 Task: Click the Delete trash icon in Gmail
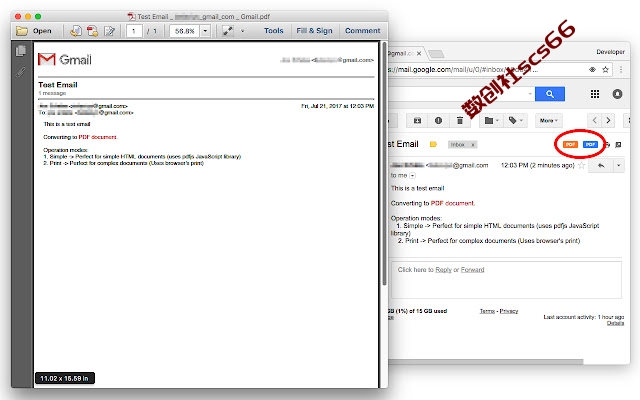point(460,120)
